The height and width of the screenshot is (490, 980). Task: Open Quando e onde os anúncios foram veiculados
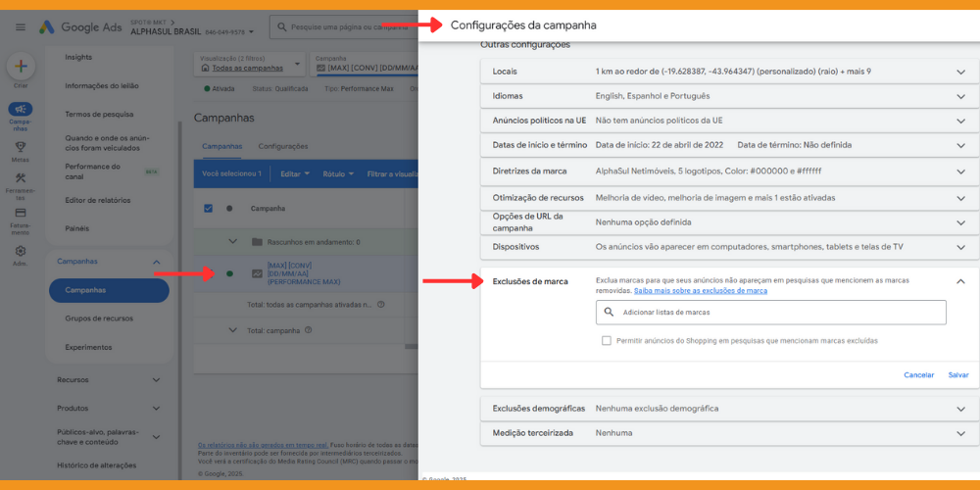coord(108,143)
